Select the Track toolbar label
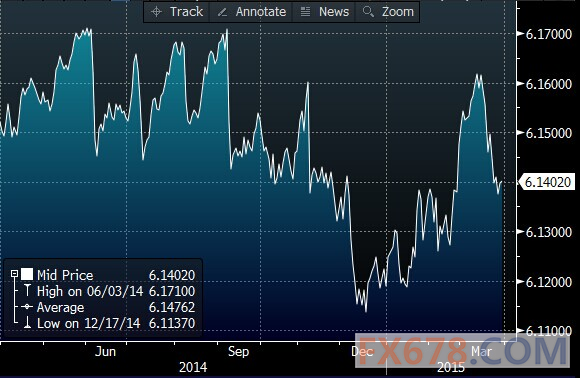The width and height of the screenshot is (580, 378). click(186, 12)
